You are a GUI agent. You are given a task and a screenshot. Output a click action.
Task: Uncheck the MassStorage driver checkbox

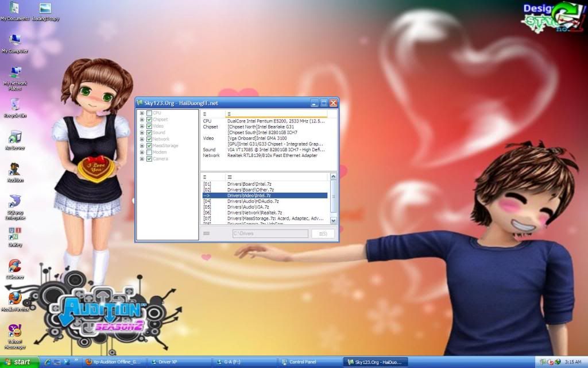[x=149, y=145]
